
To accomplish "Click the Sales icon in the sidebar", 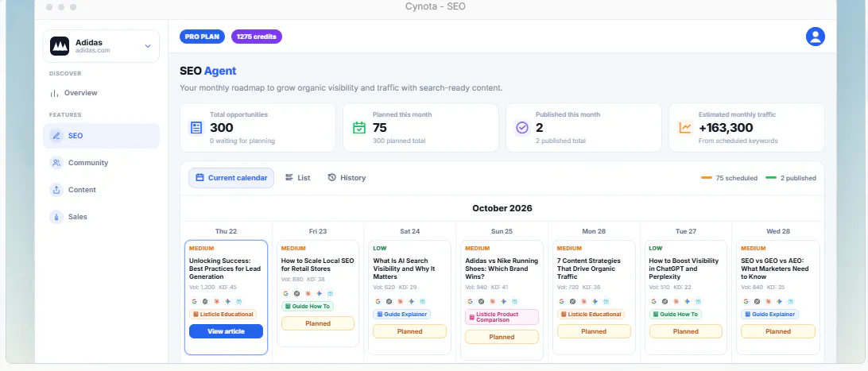I will pos(56,217).
